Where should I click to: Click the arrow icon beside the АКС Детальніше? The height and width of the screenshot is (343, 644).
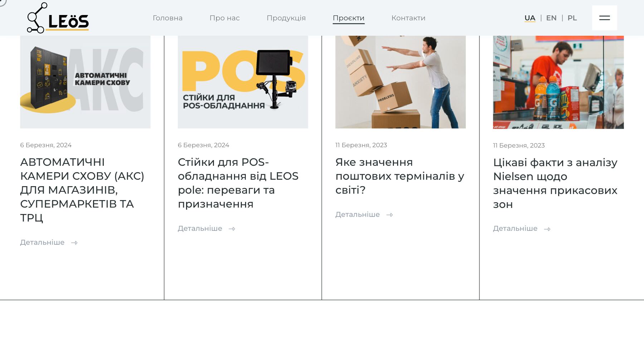(74, 243)
